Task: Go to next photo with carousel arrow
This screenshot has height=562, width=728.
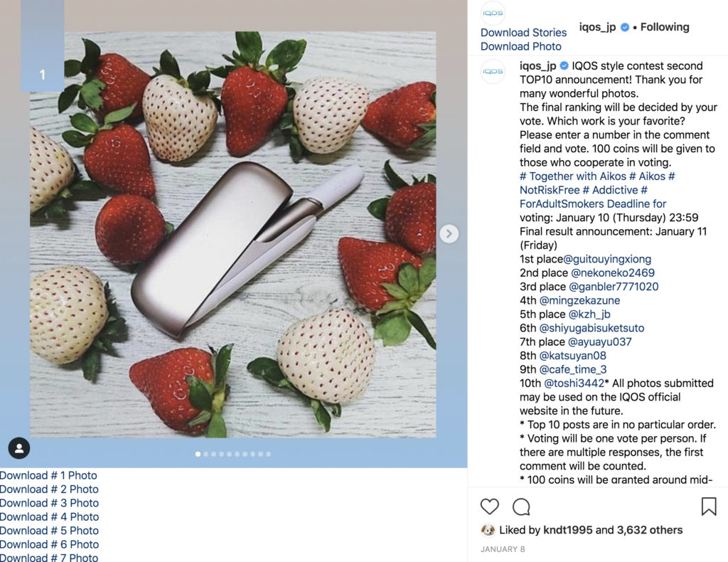Action: pos(449,233)
